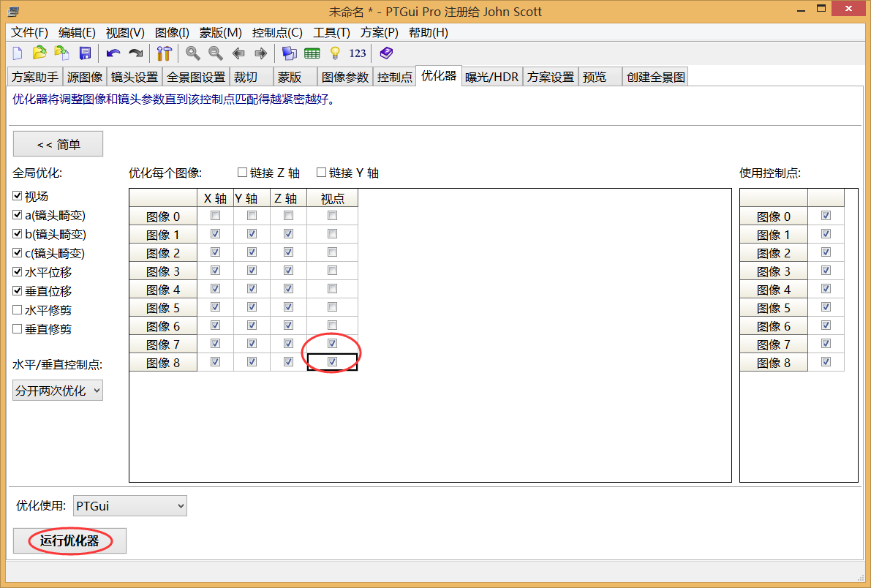Uncheck 视点 for 图像 7
The image size is (871, 588).
333,343
